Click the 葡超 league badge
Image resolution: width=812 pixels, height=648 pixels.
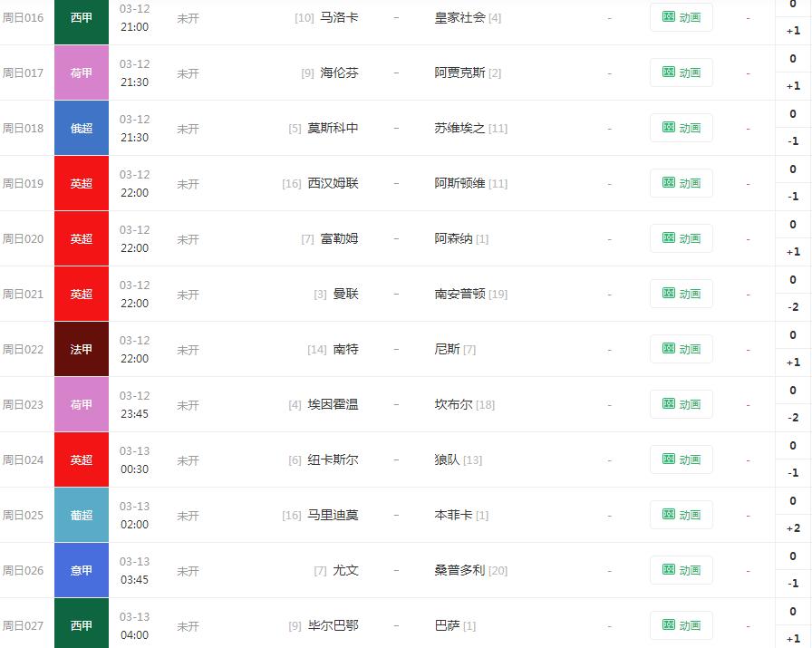[81, 515]
